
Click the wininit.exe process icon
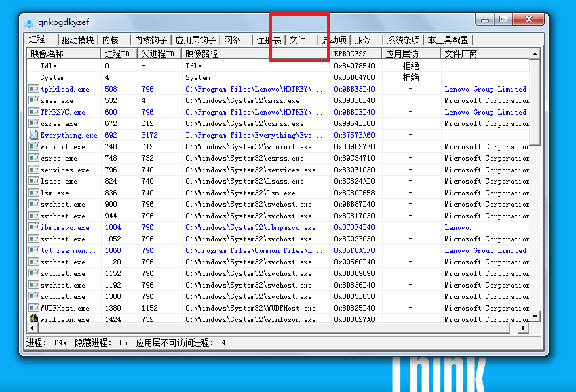pyautogui.click(x=34, y=146)
